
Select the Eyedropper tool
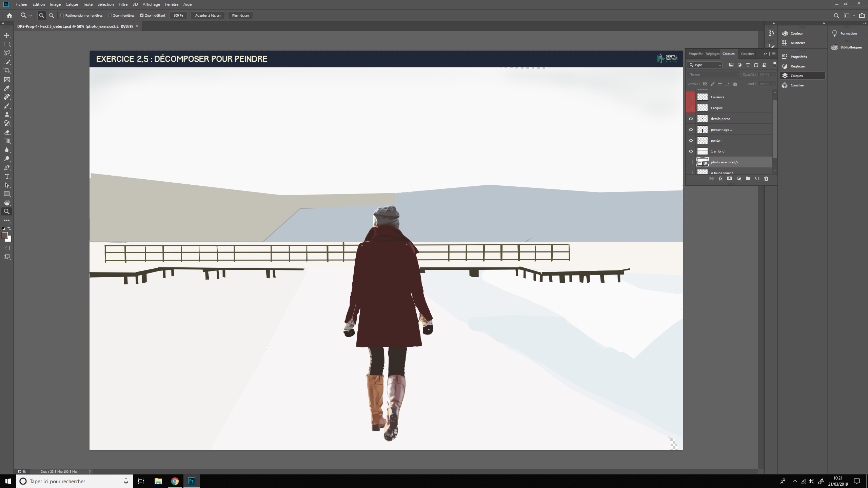point(7,88)
